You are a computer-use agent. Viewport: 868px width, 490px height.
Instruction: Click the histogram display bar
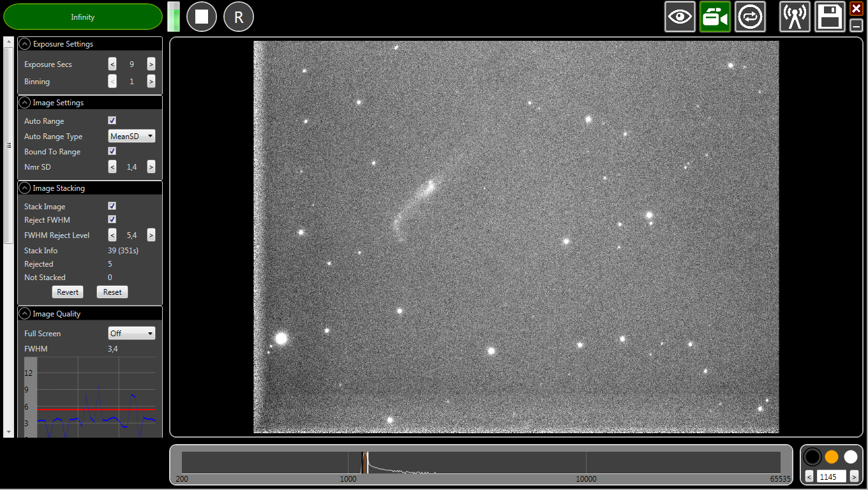tap(481, 463)
